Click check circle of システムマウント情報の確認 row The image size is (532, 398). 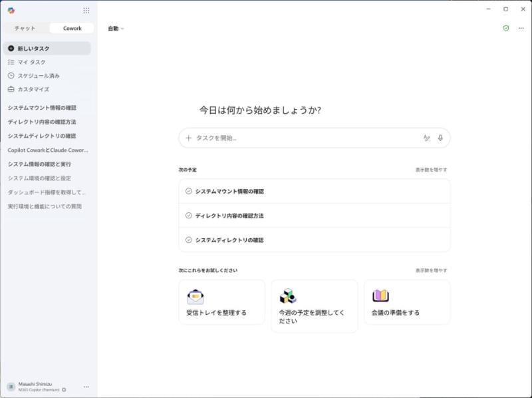point(189,191)
